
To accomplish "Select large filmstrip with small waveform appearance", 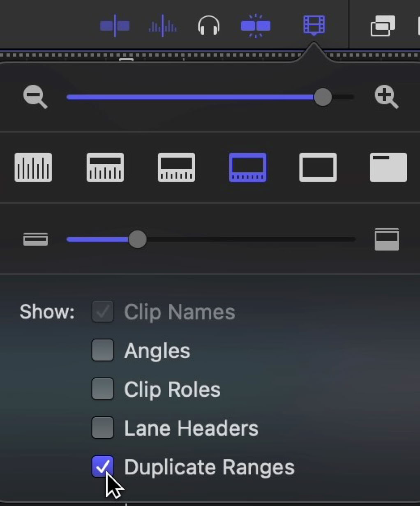I will click(x=247, y=167).
